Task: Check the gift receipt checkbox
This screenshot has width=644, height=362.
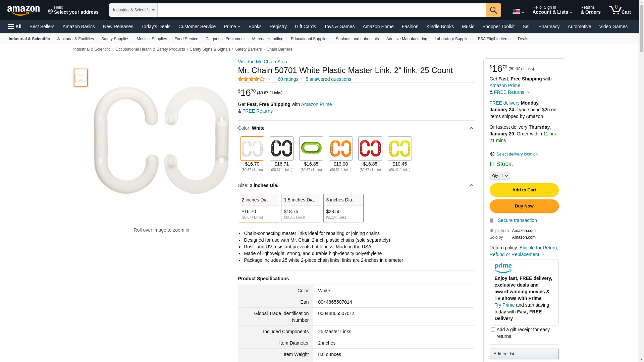Action: click(493, 329)
